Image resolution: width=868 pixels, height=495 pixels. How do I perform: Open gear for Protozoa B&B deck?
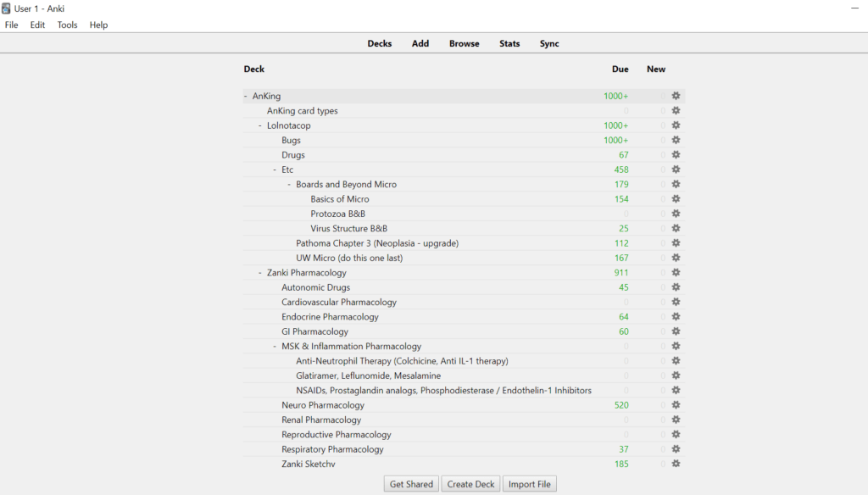[676, 214]
